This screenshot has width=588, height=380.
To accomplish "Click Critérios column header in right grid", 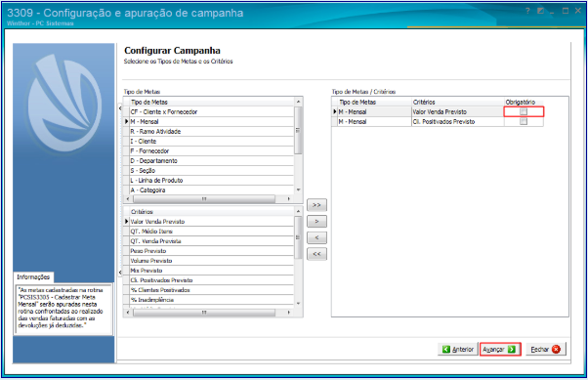I will tap(457, 102).
